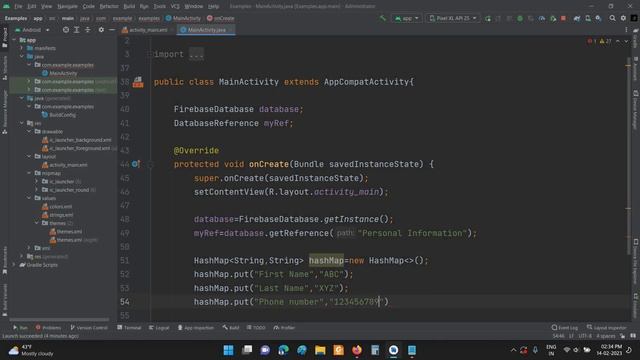Viewport: 640px width, 360px height.
Task: Open editor tabs more options menu
Action: click(x=626, y=30)
